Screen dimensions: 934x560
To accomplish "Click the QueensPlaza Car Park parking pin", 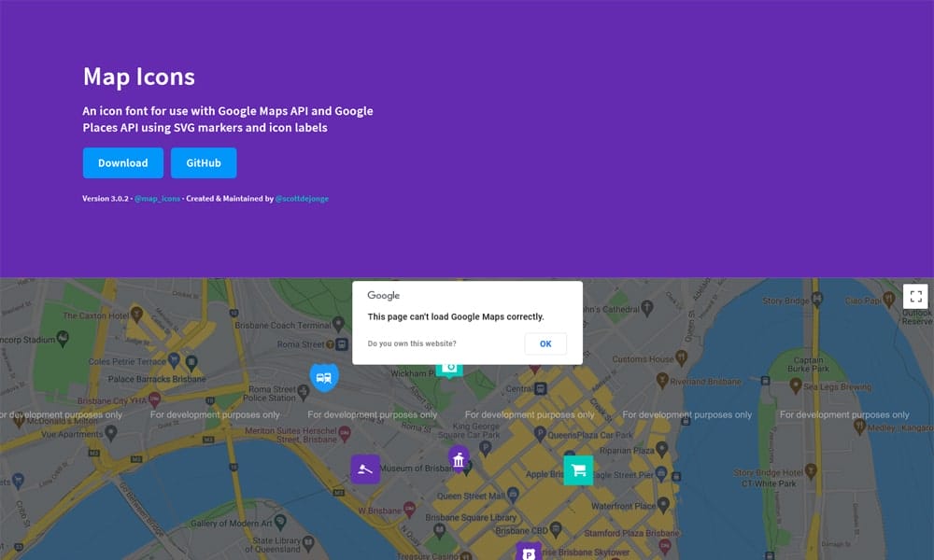I will pos(538,435).
